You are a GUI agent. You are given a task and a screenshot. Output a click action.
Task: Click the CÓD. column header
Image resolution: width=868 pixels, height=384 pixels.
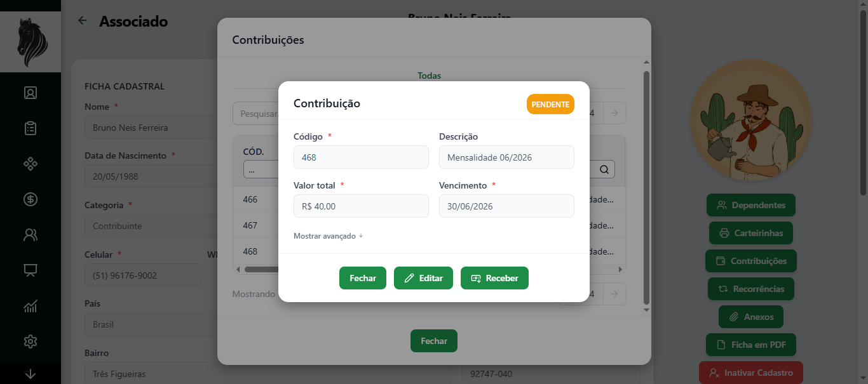pyautogui.click(x=254, y=152)
